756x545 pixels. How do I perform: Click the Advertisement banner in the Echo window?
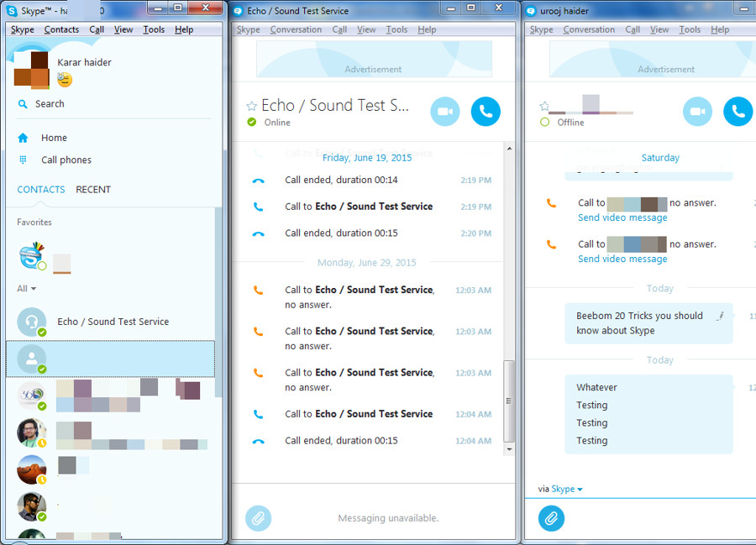[374, 59]
